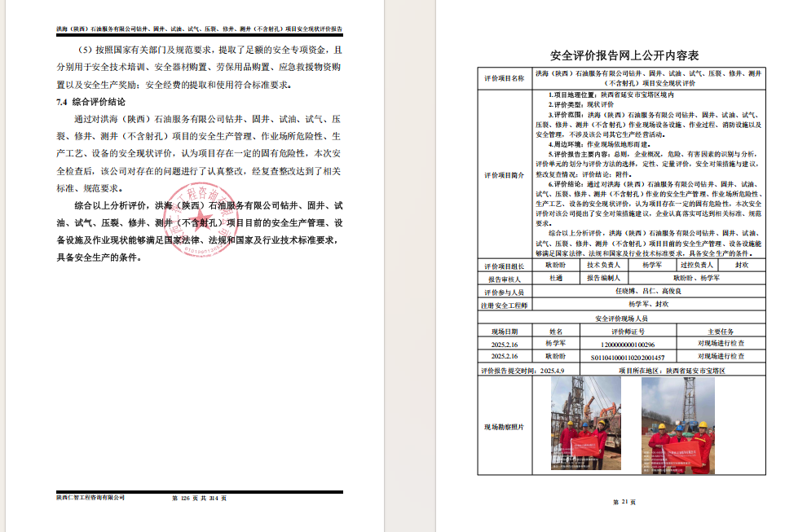
Task: Click the '报告审核人' label cell
Action: pos(505,279)
